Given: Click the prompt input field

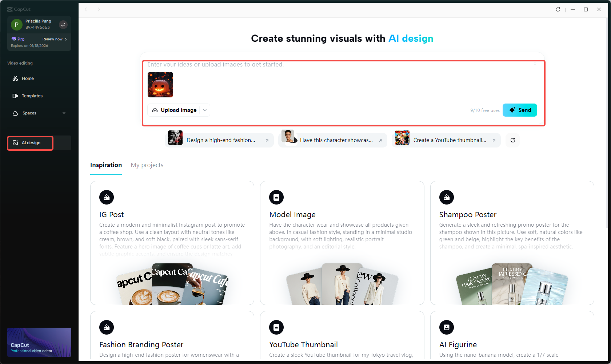Looking at the screenshot, I should (x=327, y=64).
